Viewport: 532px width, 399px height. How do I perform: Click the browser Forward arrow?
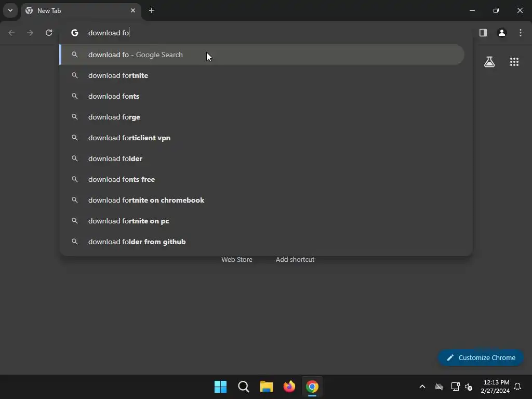[30, 33]
